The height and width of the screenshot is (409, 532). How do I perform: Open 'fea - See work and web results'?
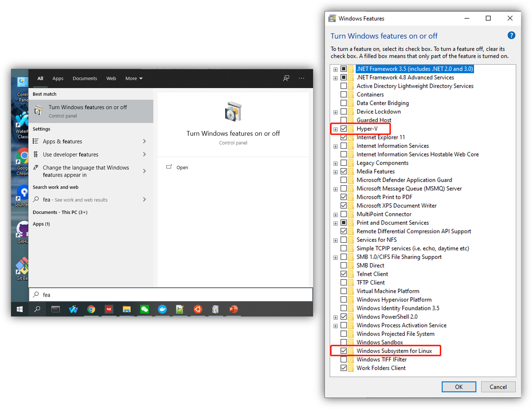pyautogui.click(x=91, y=200)
